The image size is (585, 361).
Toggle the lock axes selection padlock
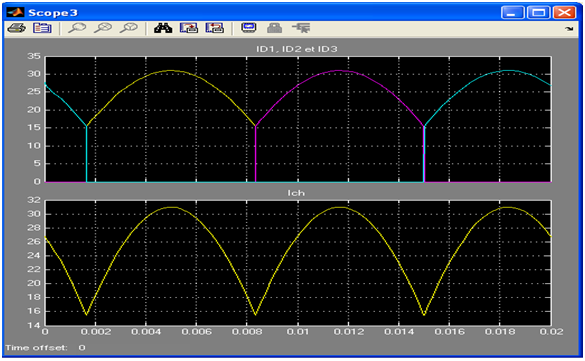275,28
